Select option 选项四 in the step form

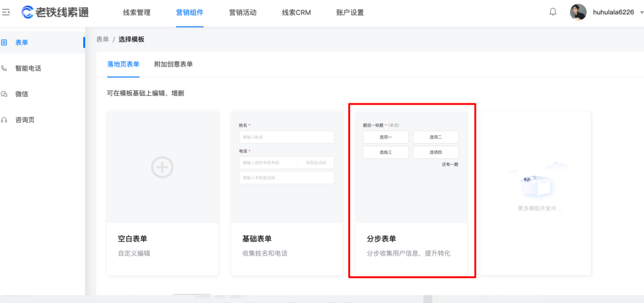point(436,152)
